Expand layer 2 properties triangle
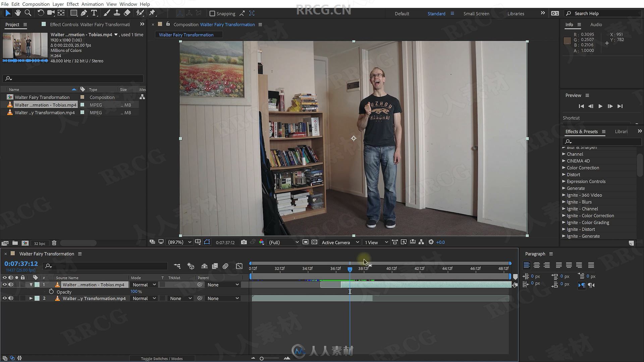 pos(31,298)
